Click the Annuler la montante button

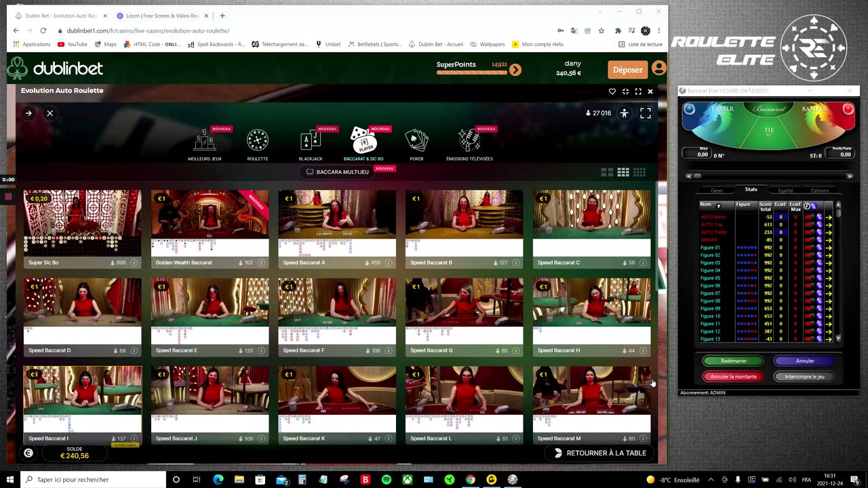pos(733,377)
